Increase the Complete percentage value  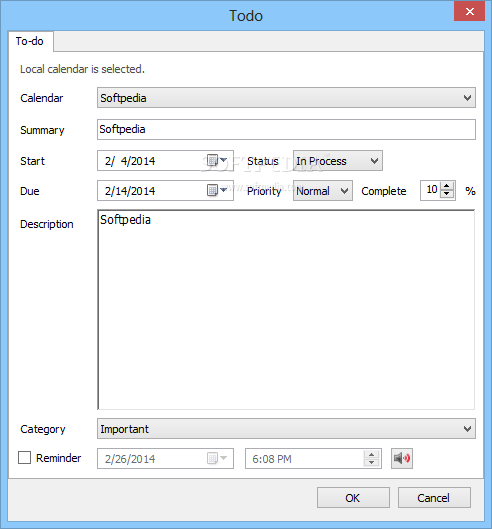pyautogui.click(x=447, y=186)
